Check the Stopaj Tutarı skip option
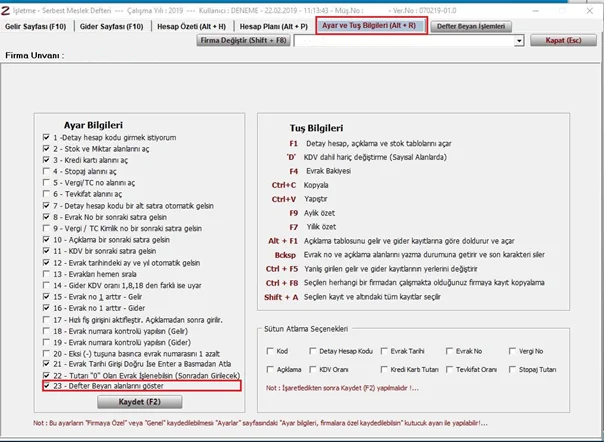Screen dimensions: 604x442 [512, 370]
